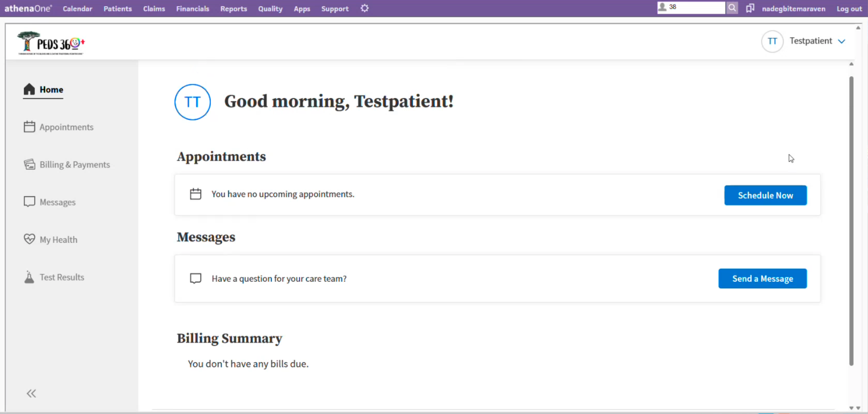The height and width of the screenshot is (414, 868).
Task: Click My Health heart icon
Action: [x=29, y=239]
